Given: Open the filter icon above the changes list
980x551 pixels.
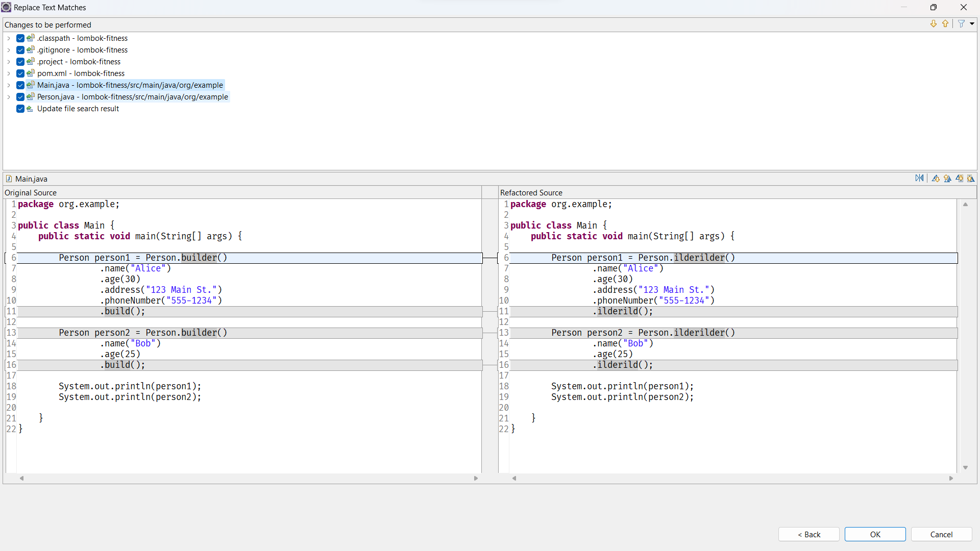Looking at the screenshot, I should tap(961, 23).
